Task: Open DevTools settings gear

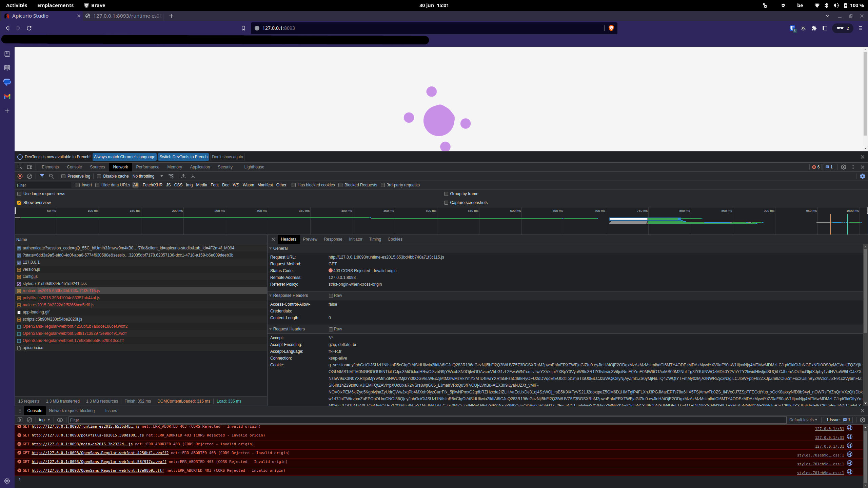Action: coord(844,167)
